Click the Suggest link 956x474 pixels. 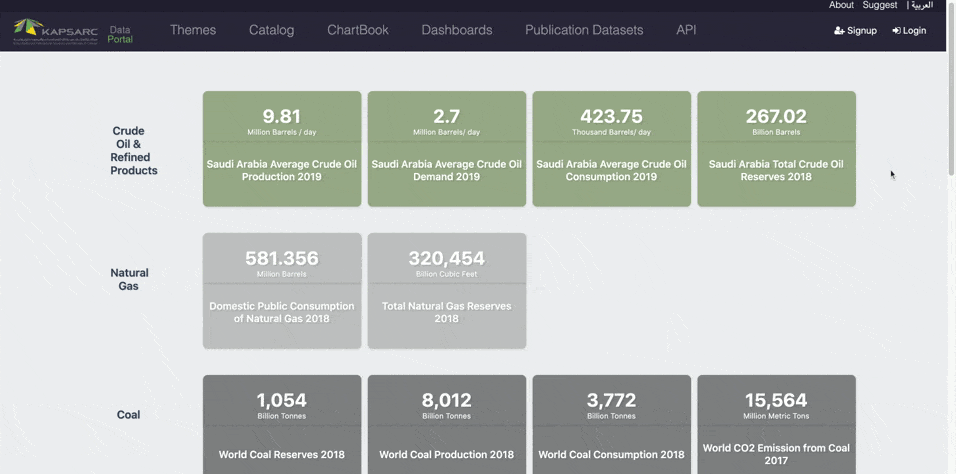pos(880,5)
